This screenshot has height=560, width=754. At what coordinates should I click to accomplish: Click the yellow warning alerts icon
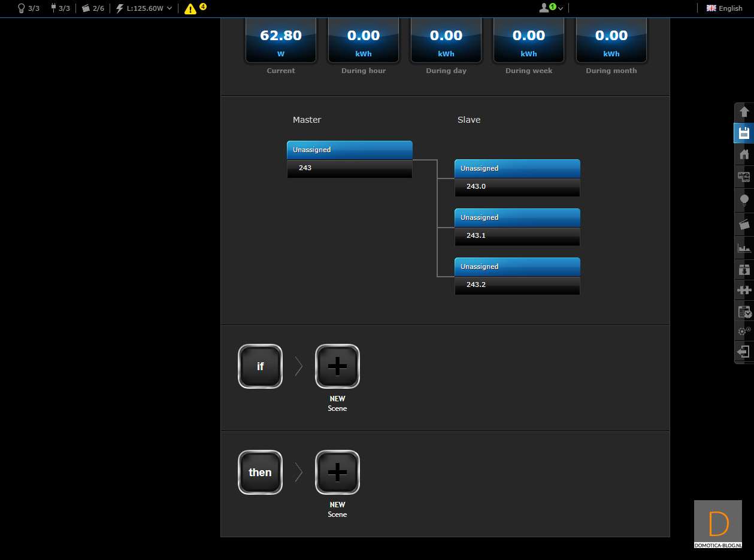tap(190, 8)
